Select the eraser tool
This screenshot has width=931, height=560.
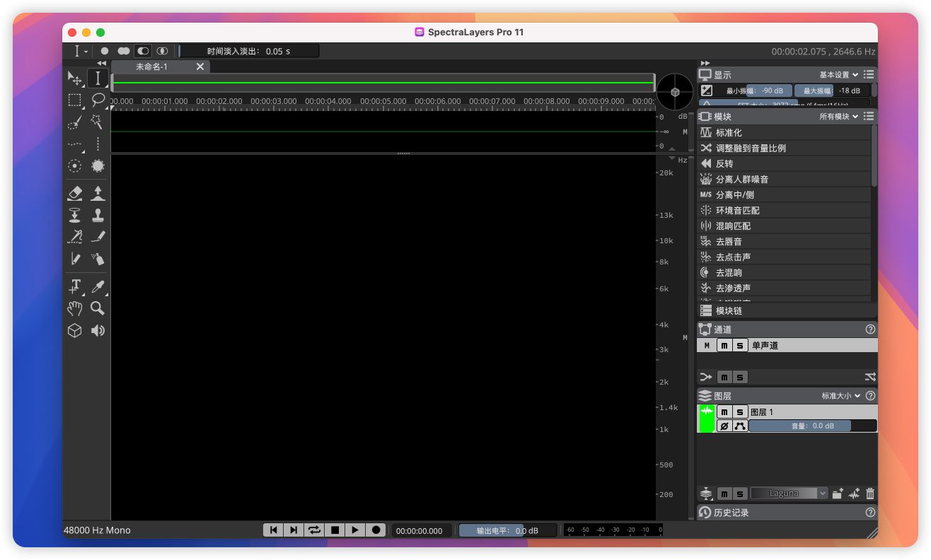point(74,193)
